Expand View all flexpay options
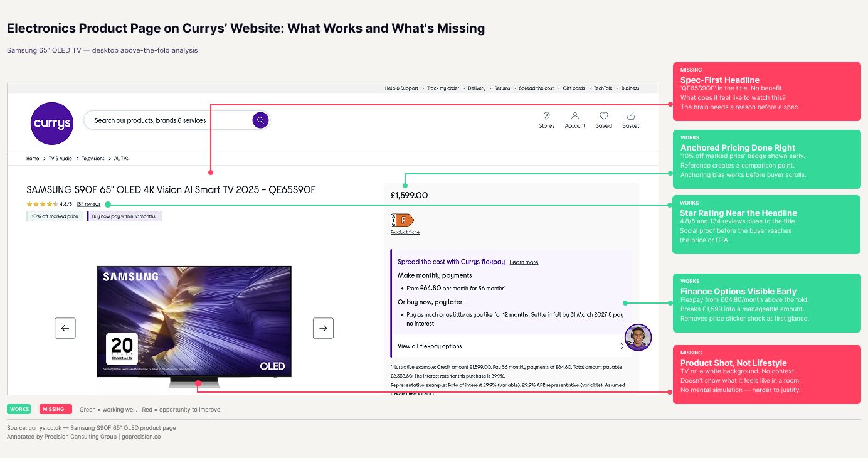The width and height of the screenshot is (868, 458). [511, 346]
